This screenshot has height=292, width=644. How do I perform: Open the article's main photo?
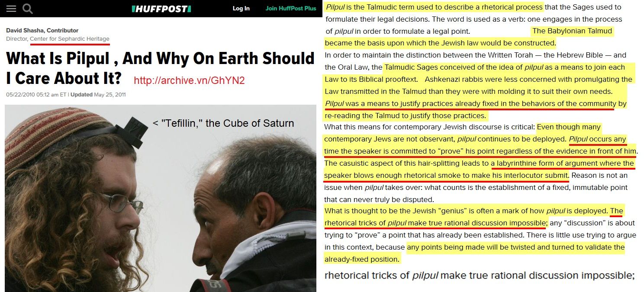[x=161, y=198]
